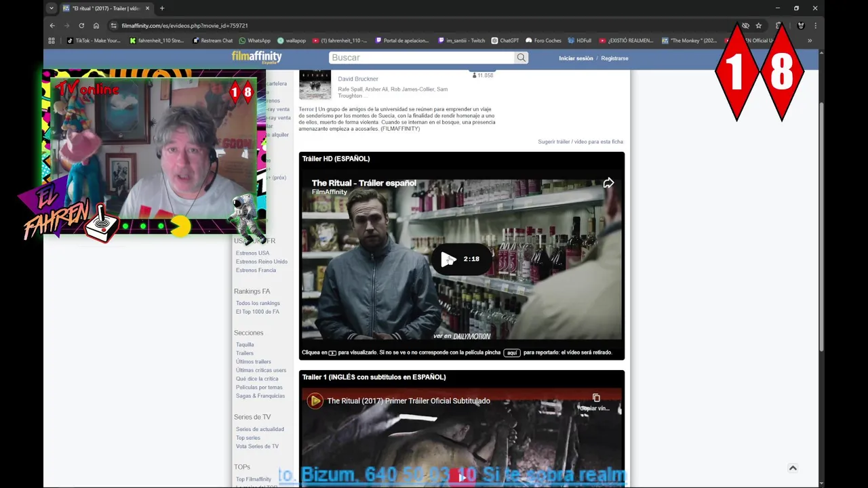Viewport: 868px width, 488px height.
Task: Open the browser profile avatar icon
Action: click(x=801, y=26)
